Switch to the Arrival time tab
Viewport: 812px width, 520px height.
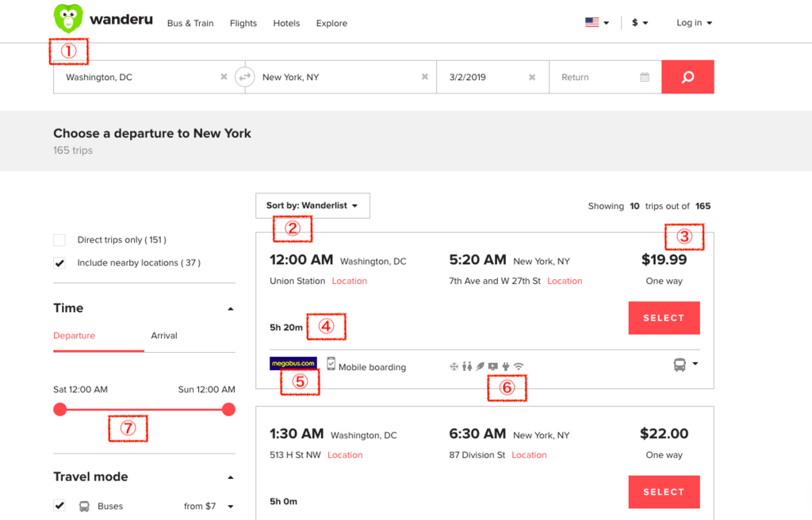click(x=164, y=335)
